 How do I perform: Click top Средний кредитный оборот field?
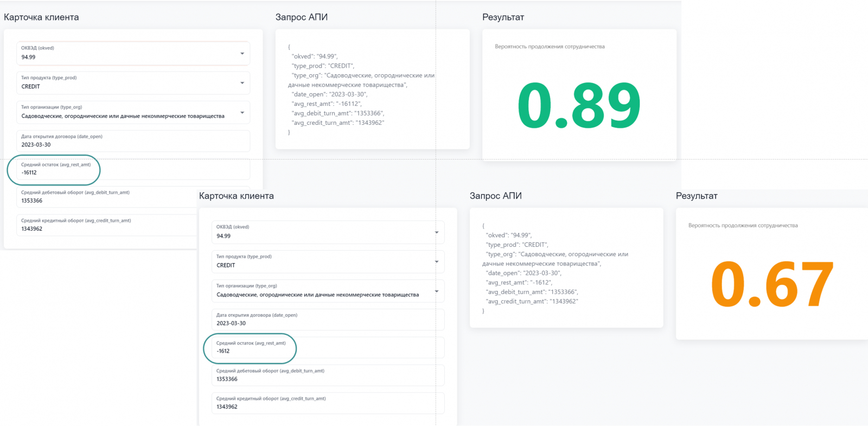click(x=108, y=225)
